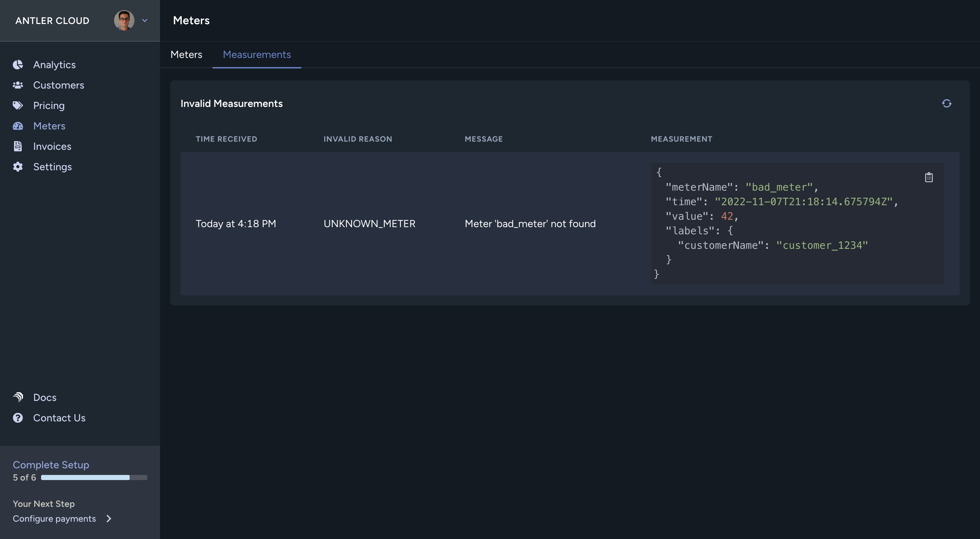Click the user profile avatar
Viewport: 980px width, 539px height.
click(124, 20)
